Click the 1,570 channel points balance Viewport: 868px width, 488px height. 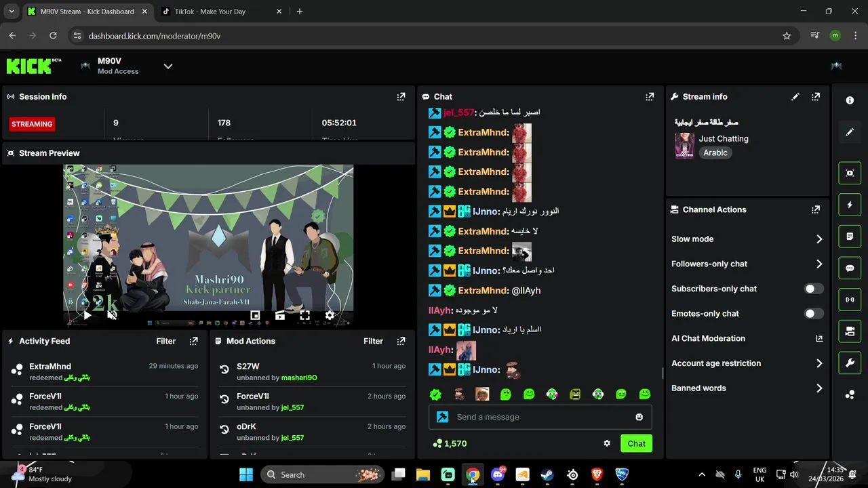(450, 444)
